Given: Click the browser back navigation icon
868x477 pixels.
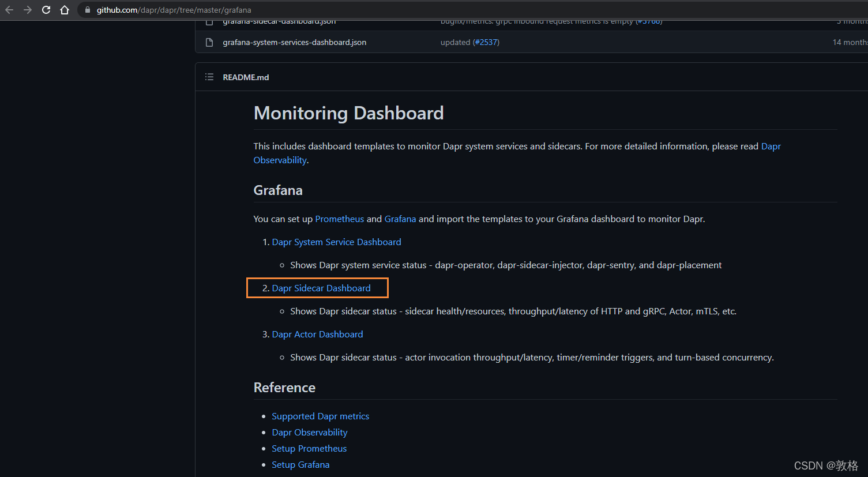Looking at the screenshot, I should click(x=9, y=9).
